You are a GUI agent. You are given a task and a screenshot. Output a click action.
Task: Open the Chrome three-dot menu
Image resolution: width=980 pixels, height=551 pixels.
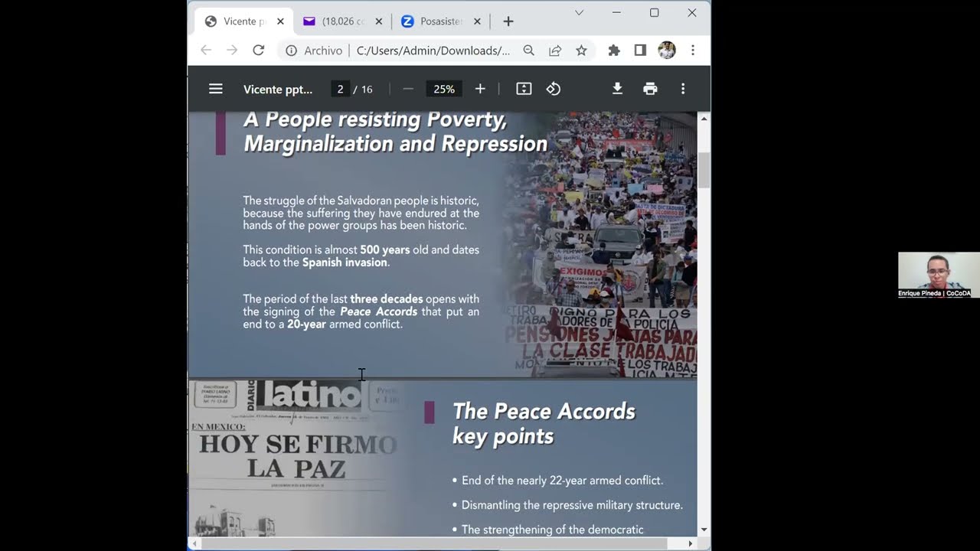(693, 51)
